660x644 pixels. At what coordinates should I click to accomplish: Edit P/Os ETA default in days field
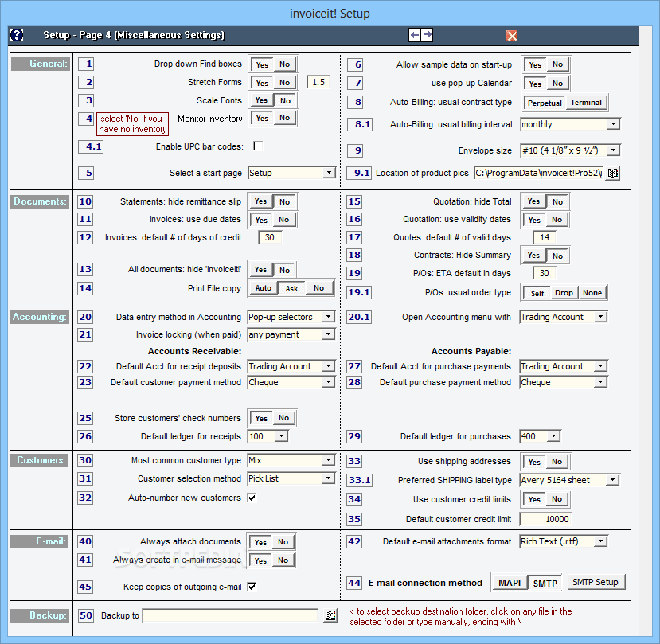click(545, 273)
